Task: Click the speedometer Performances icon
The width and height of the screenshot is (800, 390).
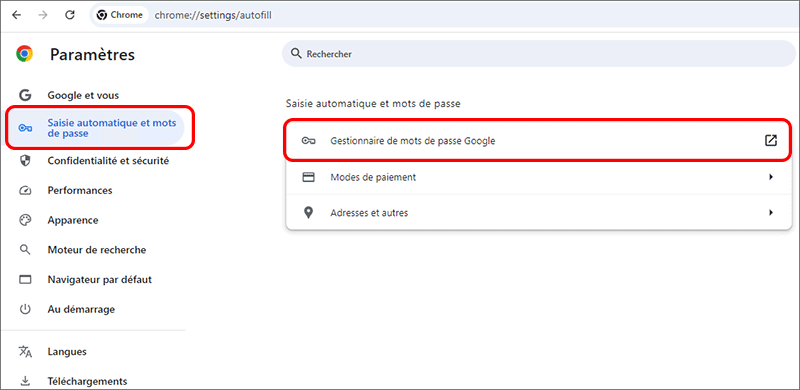Action: pyautogui.click(x=25, y=190)
